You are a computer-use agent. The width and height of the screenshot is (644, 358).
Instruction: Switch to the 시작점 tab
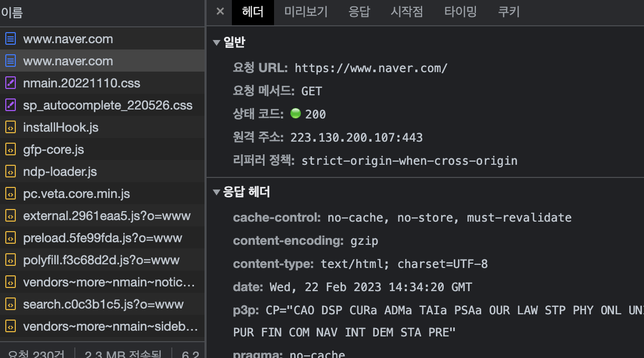[407, 12]
